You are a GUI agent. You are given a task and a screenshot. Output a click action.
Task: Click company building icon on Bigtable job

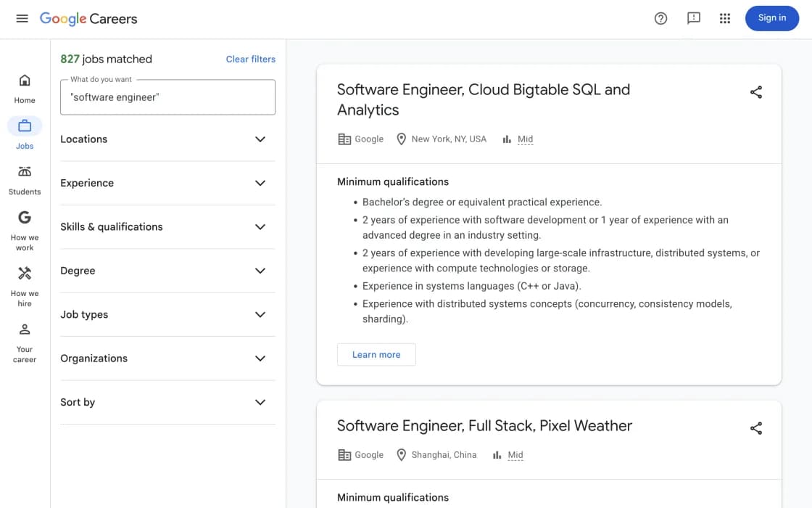(344, 139)
